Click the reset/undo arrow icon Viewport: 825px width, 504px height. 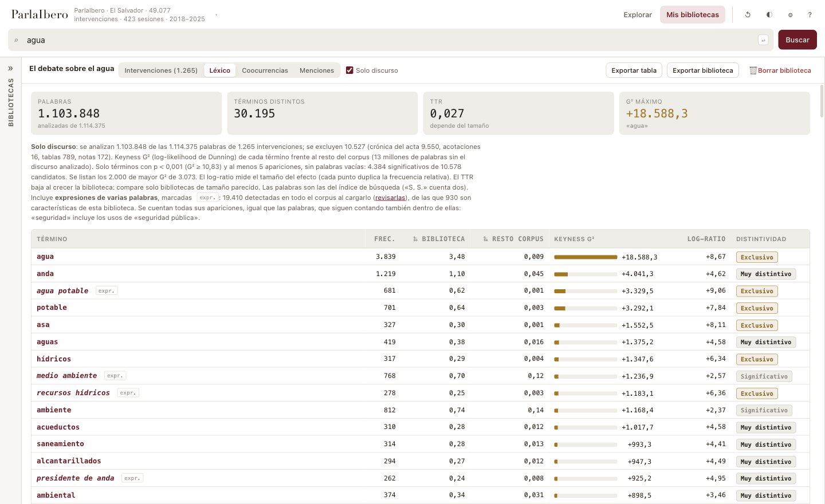[748, 15]
